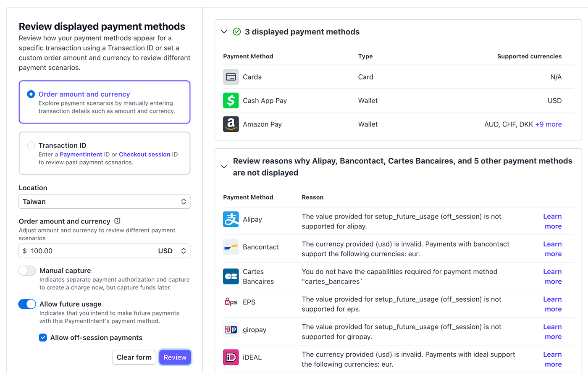The height and width of the screenshot is (373, 588).
Task: Click the N/A cell for Cards
Action: pos(556,77)
